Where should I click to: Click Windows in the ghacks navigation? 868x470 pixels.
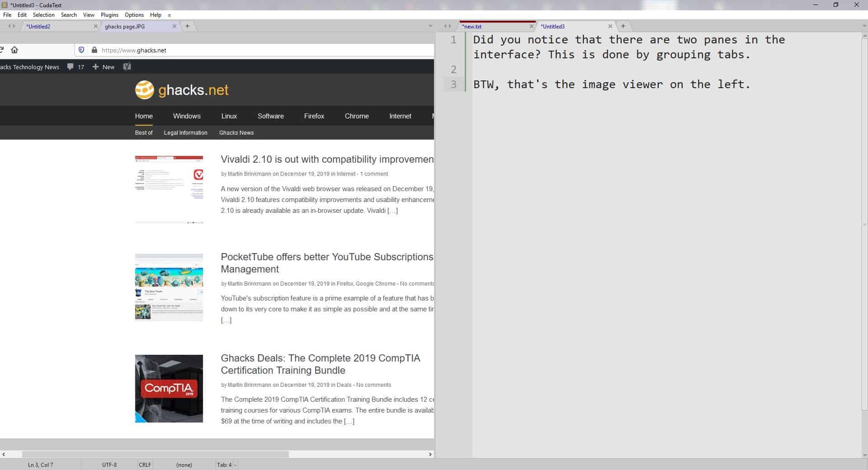click(187, 116)
